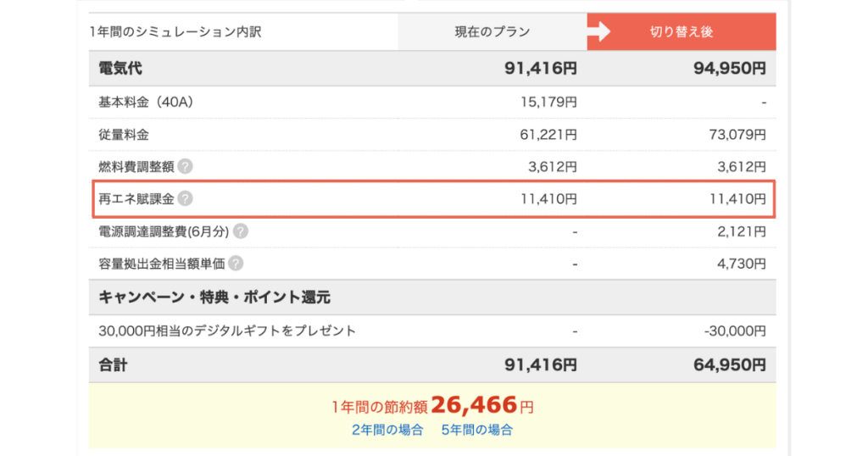
Task: Click help icon beside 燃料費調整額
Action: (186, 167)
